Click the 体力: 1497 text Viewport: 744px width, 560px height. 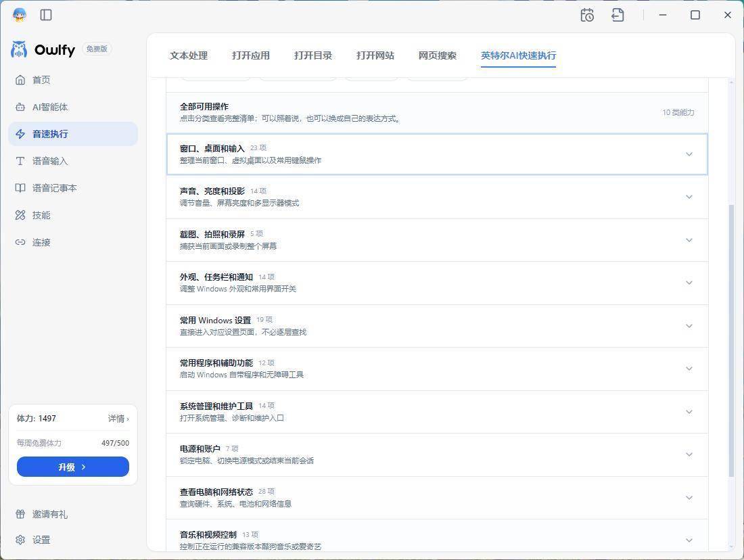(36, 419)
